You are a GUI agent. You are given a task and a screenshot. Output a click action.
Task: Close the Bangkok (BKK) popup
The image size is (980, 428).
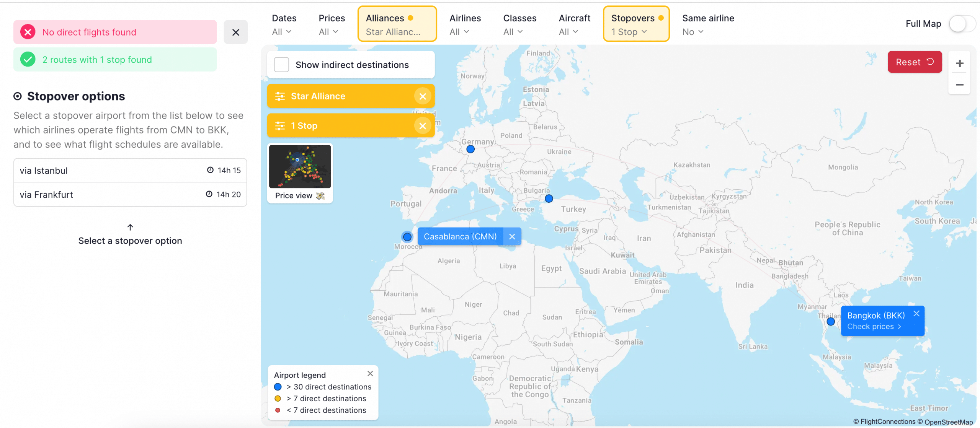[x=916, y=314]
